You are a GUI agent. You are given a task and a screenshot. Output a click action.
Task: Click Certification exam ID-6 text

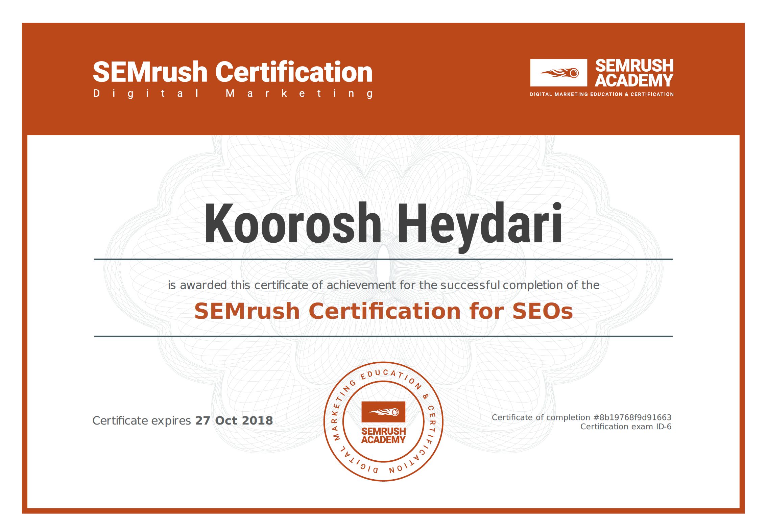(625, 427)
